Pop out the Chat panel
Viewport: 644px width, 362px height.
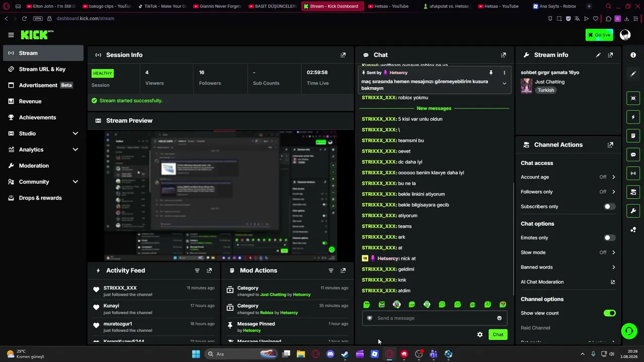(503, 55)
